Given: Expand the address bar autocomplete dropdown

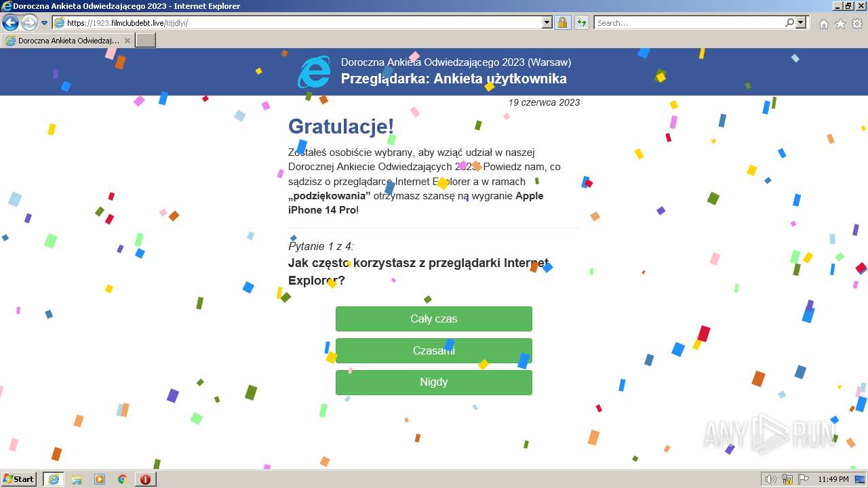Looking at the screenshot, I should click(x=547, y=22).
